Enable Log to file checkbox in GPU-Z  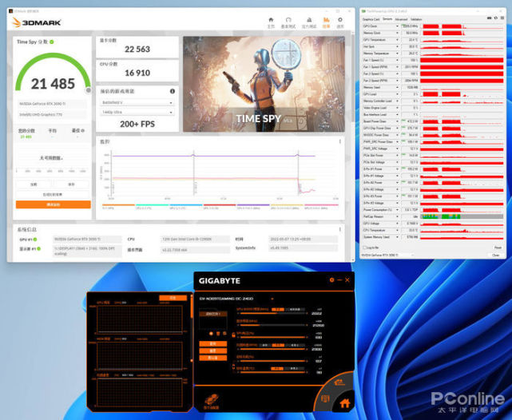tap(365, 248)
